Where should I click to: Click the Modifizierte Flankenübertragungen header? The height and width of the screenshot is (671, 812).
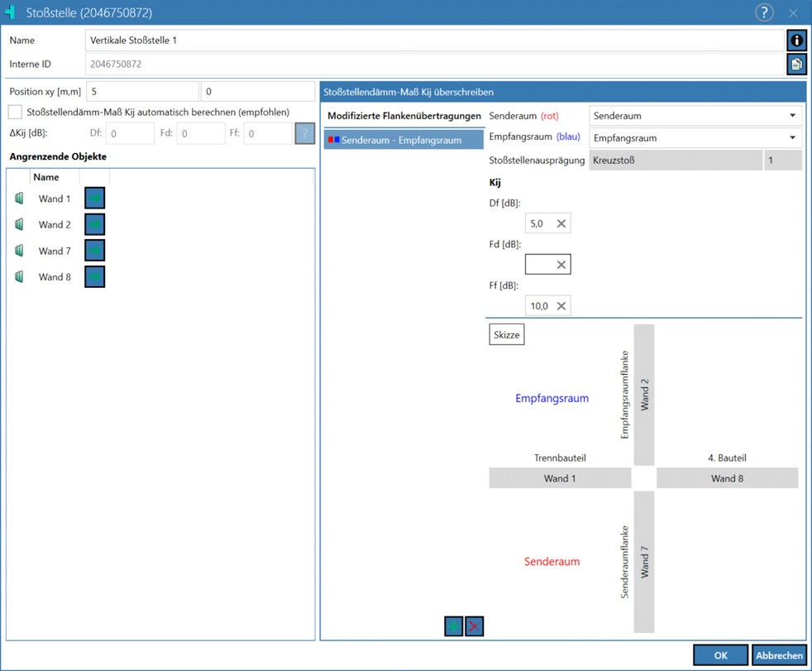pyautogui.click(x=404, y=116)
